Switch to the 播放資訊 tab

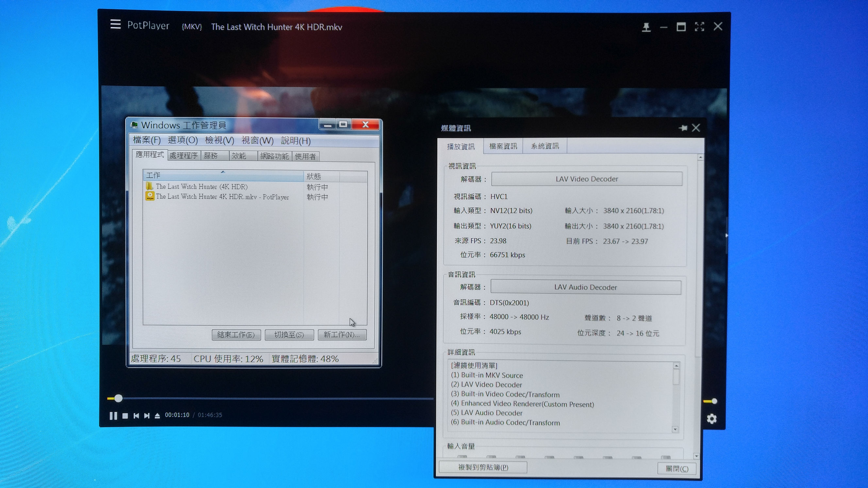(460, 147)
